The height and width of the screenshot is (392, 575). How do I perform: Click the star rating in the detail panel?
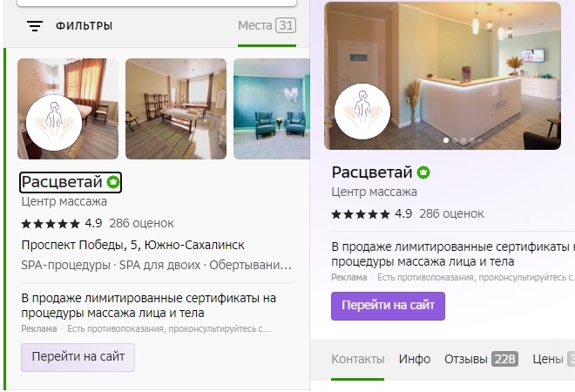pyautogui.click(x=361, y=213)
